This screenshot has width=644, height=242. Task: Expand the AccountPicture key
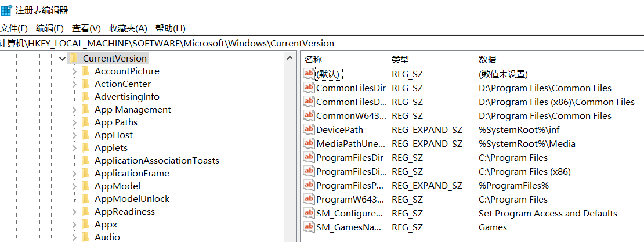[74, 71]
